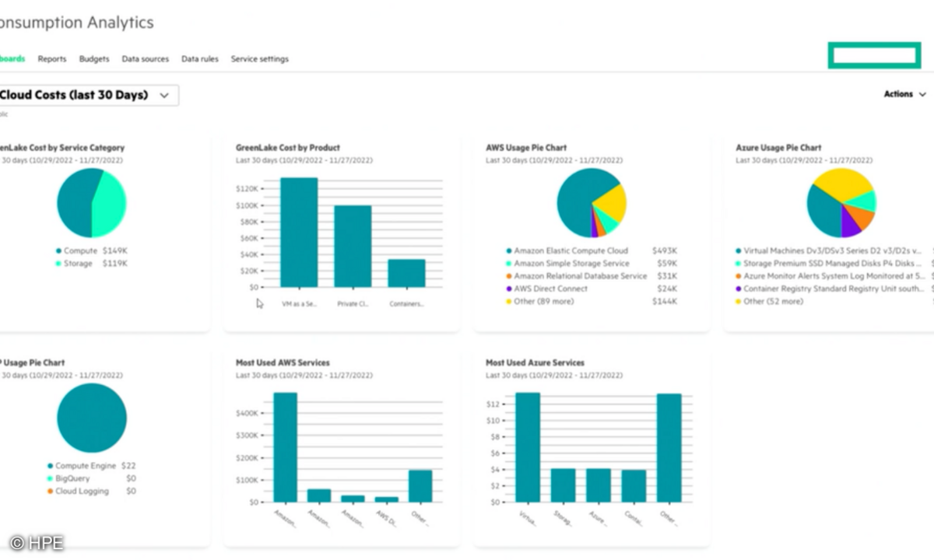Click the green dot beside Amazon Simple Storage Service
This screenshot has height=560, width=934.
coord(509,264)
